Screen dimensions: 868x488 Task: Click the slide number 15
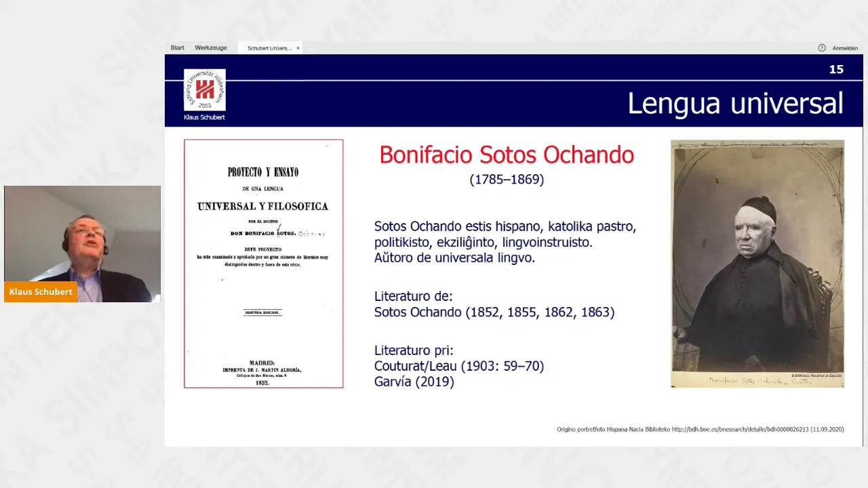coord(836,69)
